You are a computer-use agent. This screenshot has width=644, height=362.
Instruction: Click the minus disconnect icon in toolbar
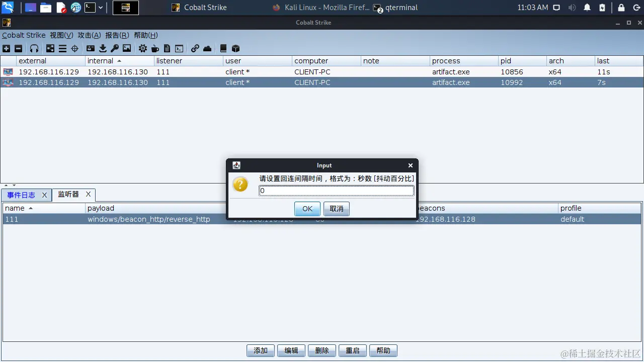click(18, 49)
